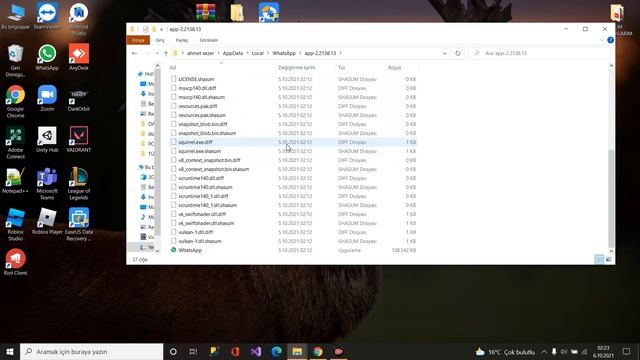Open the DarkOrbit desktop shortcut
The height and width of the screenshot is (360, 640).
[78, 98]
